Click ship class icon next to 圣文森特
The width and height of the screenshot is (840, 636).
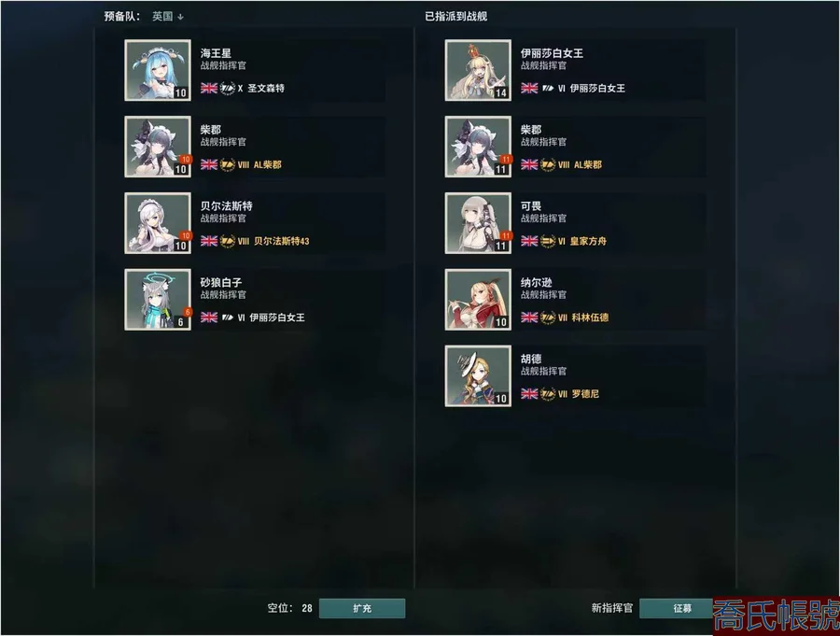(228, 88)
